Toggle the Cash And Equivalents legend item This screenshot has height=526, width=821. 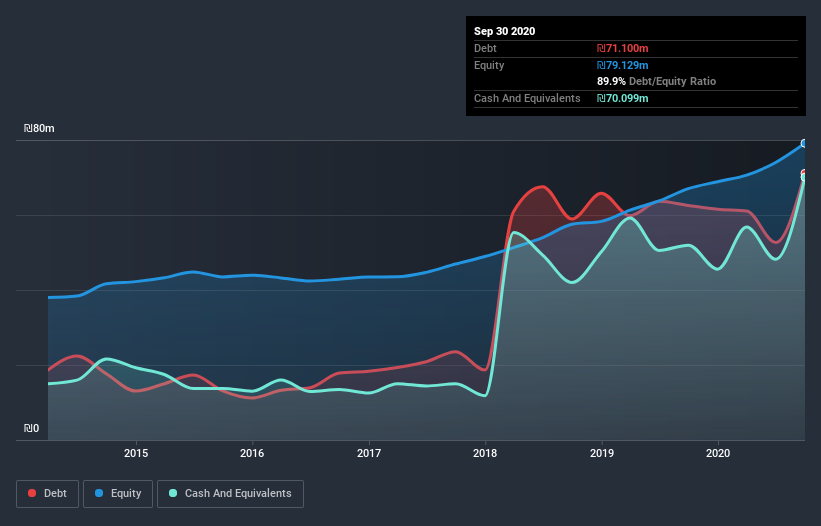230,494
